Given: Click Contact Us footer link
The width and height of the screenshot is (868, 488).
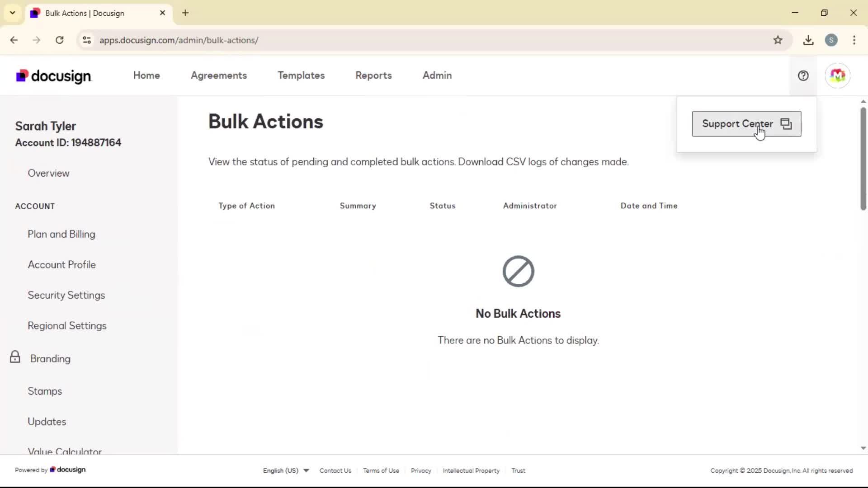Looking at the screenshot, I should [x=335, y=470].
